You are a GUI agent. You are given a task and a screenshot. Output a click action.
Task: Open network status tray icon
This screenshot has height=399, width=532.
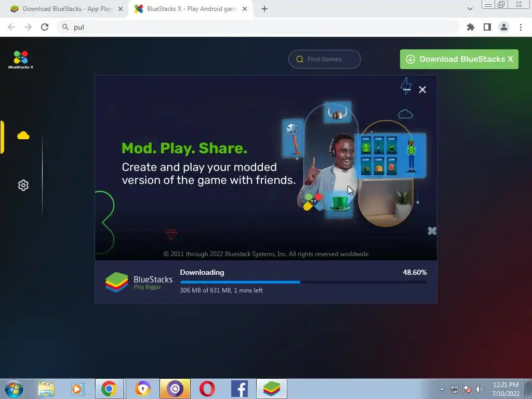click(x=454, y=389)
